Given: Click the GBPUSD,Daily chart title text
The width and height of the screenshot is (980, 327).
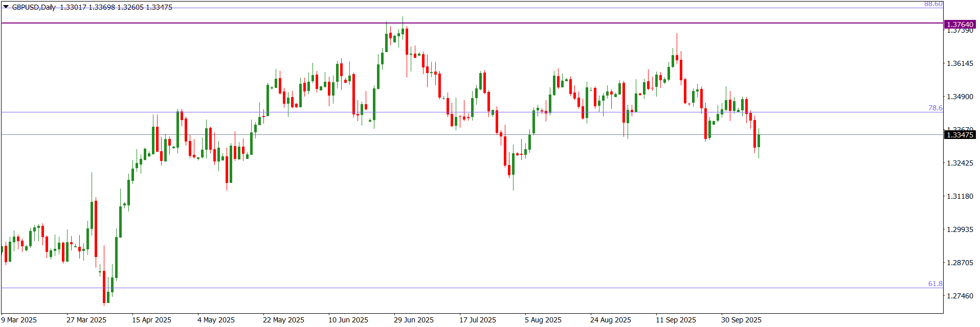Looking at the screenshot, I should click(x=34, y=7).
